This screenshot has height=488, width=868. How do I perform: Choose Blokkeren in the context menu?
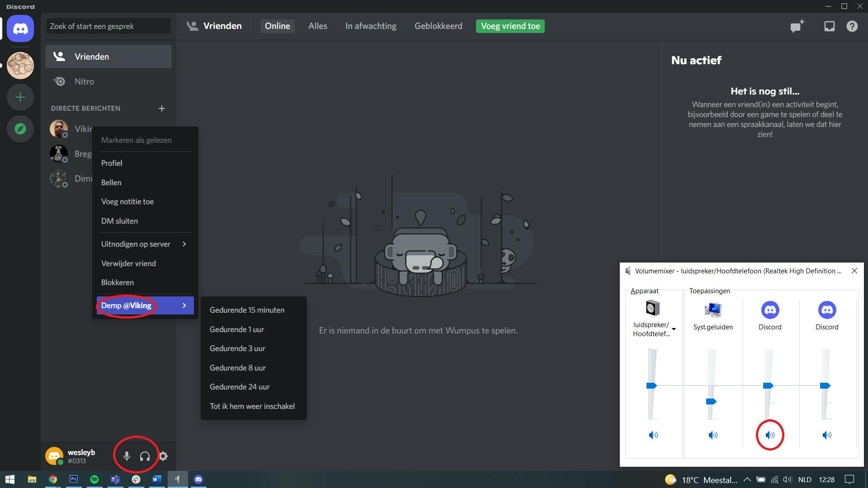point(118,282)
